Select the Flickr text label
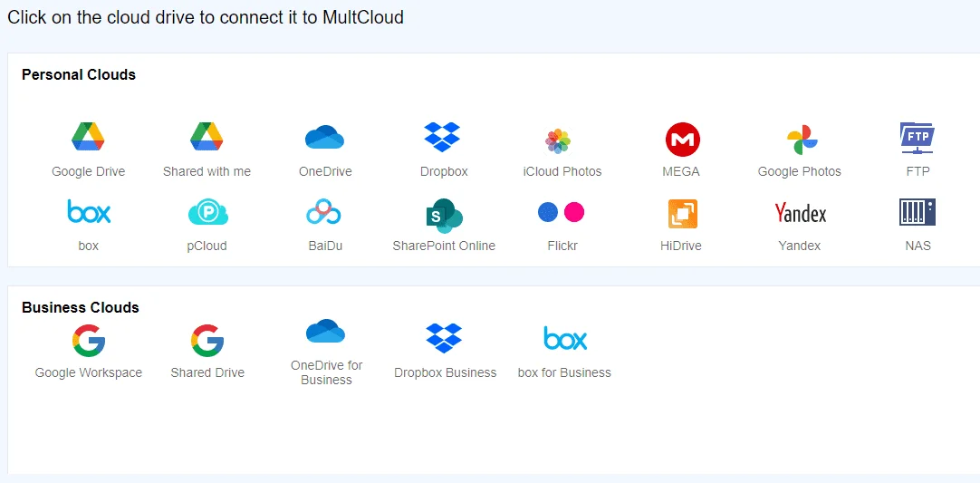Image resolution: width=980 pixels, height=483 pixels. [562, 246]
